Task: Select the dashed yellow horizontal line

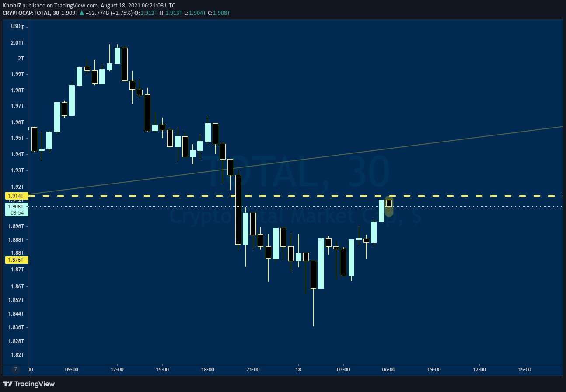Action: (296, 196)
